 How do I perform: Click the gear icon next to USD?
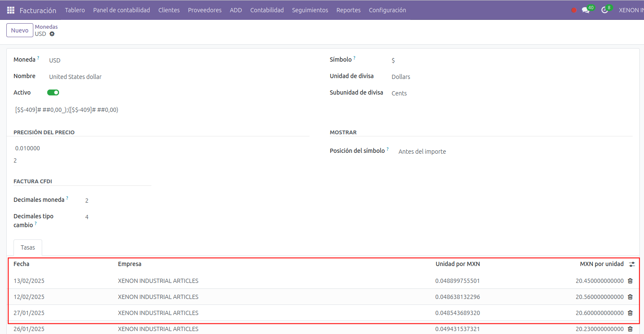tap(52, 34)
